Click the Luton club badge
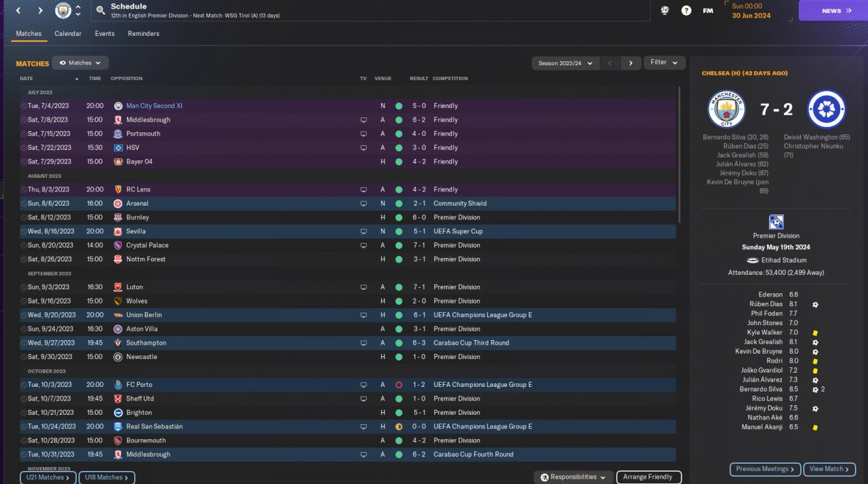The image size is (868, 484). [x=118, y=287]
